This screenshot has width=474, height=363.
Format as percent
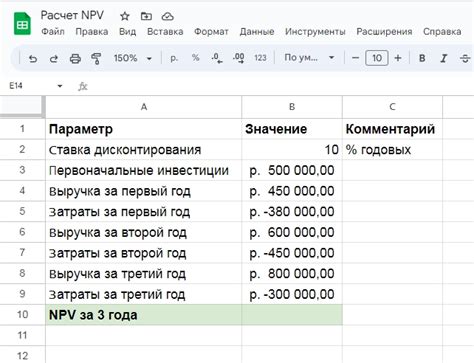(x=195, y=58)
